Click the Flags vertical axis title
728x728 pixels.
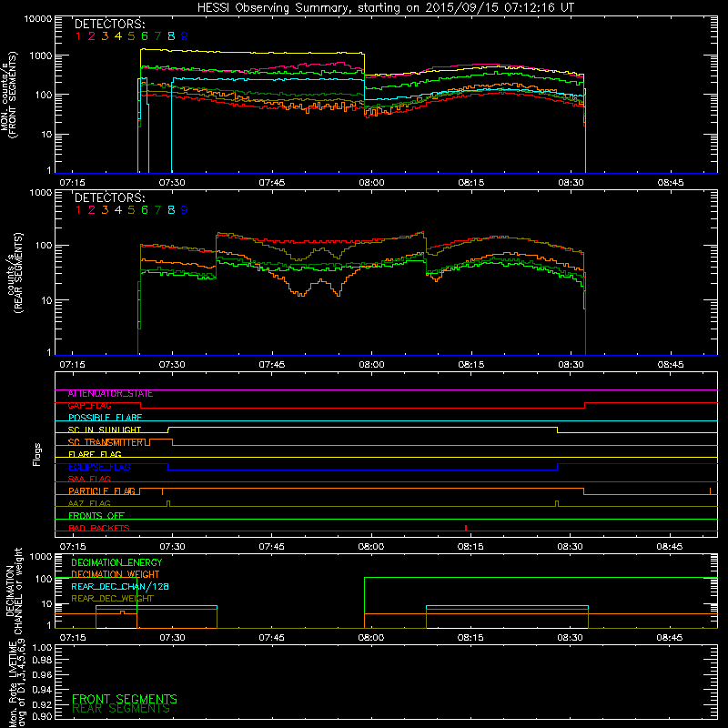37,454
